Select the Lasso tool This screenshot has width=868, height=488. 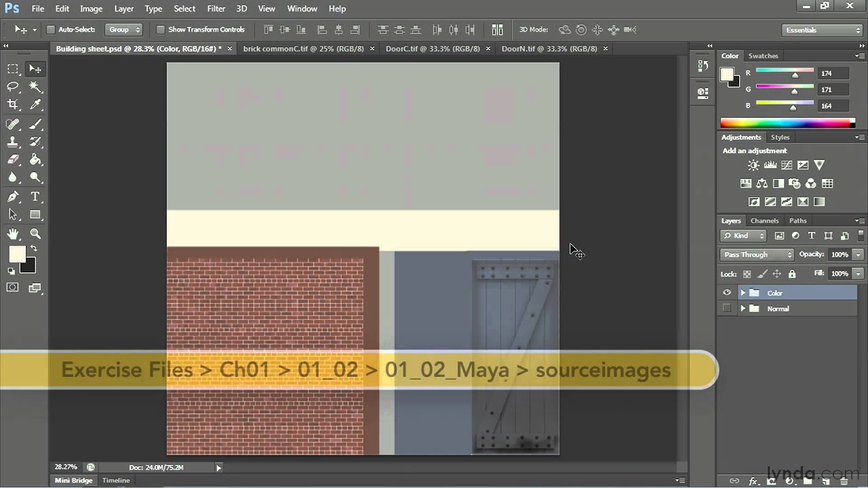(x=13, y=87)
